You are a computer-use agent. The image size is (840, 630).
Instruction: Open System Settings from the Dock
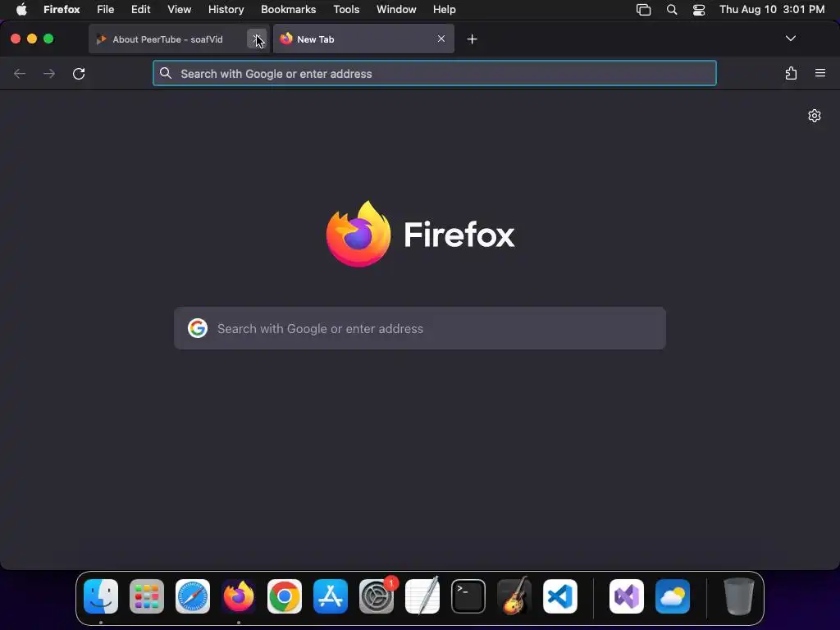pyautogui.click(x=377, y=596)
